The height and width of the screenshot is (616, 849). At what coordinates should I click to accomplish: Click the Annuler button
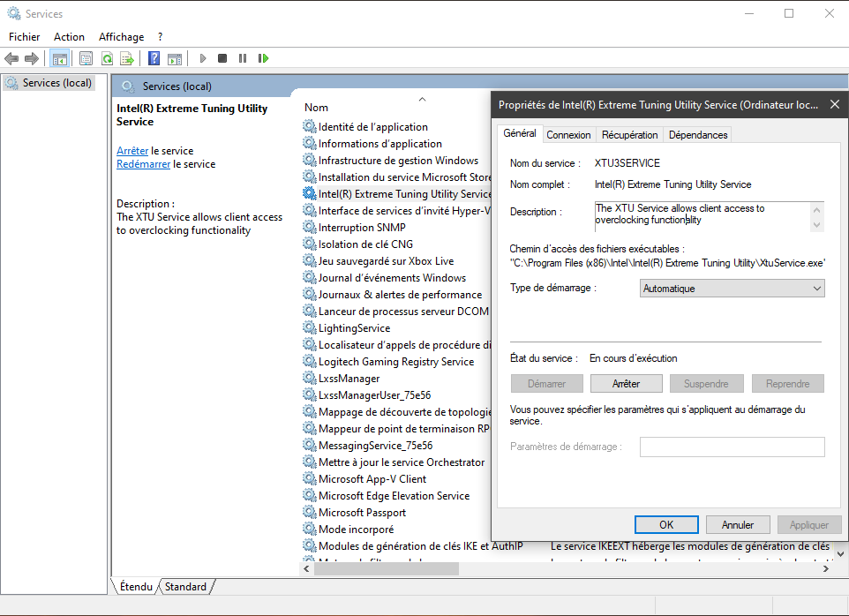click(x=738, y=524)
